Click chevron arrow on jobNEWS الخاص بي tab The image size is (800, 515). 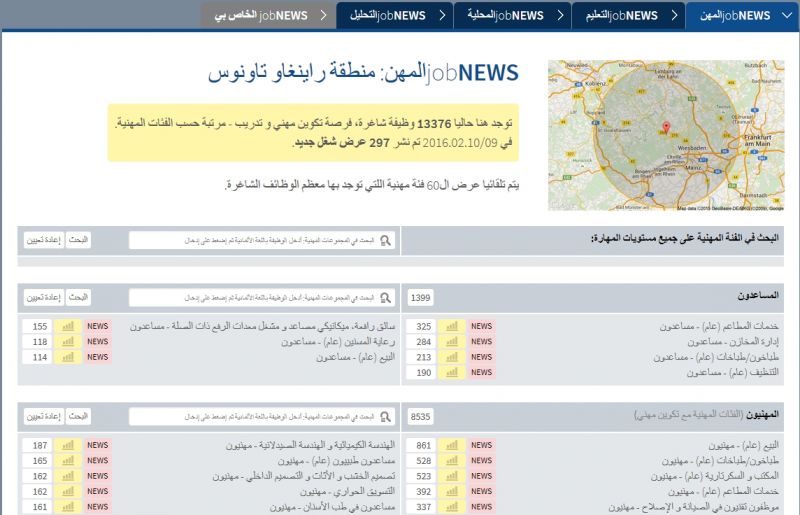point(323,15)
